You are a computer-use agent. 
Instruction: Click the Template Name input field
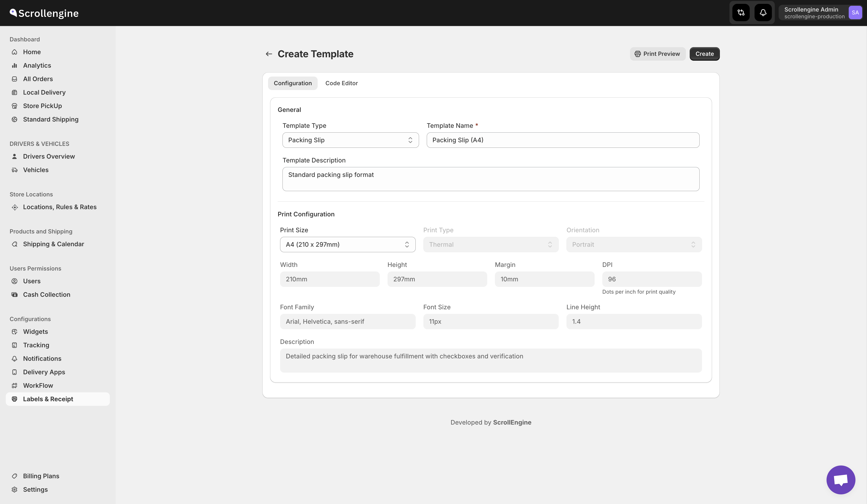(x=563, y=140)
